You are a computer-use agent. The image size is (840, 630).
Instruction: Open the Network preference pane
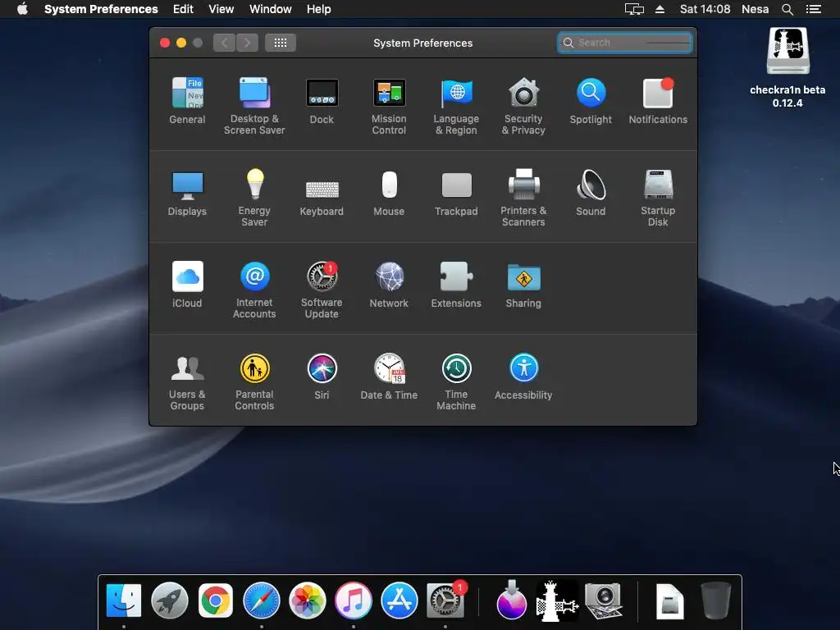[x=389, y=285]
